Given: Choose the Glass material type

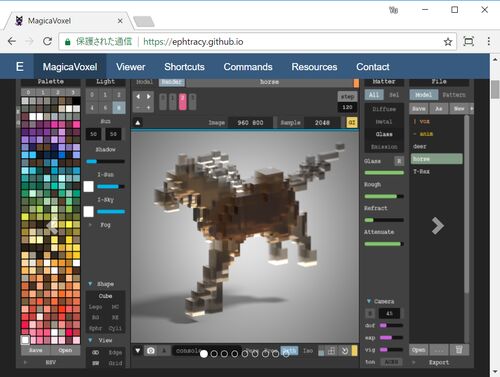Looking at the screenshot, I should tap(384, 134).
